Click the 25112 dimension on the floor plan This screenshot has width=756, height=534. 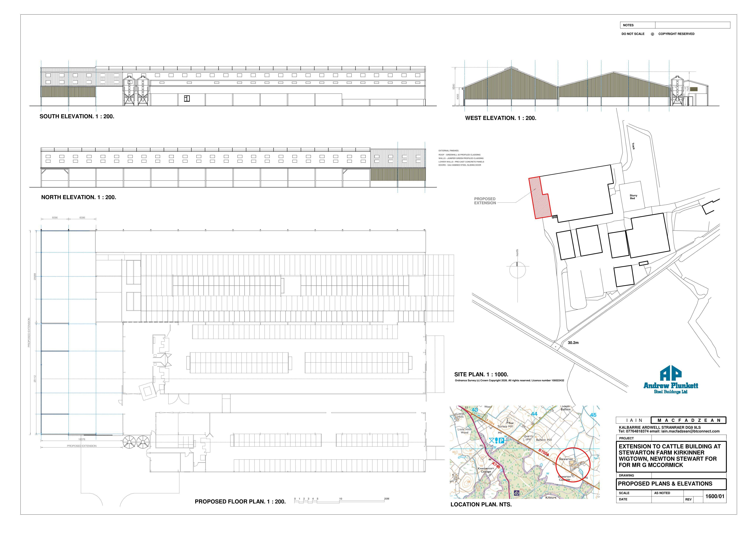[35, 379]
